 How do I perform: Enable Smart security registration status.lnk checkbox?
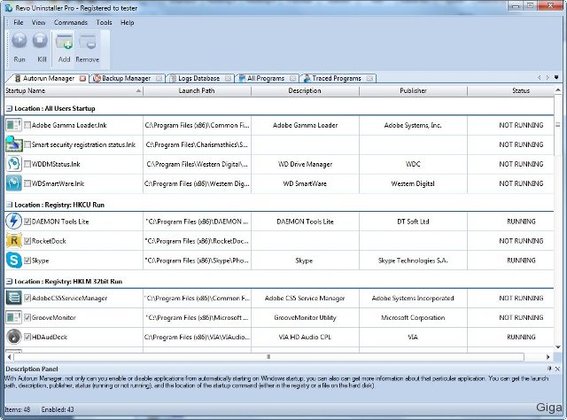[x=27, y=144]
